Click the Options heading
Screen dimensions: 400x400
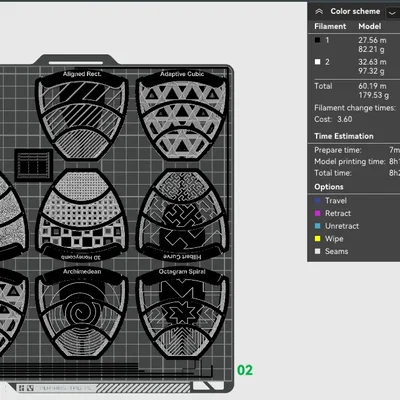pos(329,187)
